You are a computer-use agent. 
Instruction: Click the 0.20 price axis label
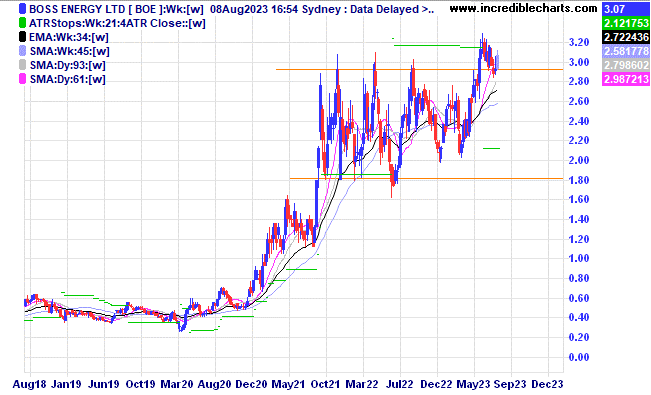(579, 337)
